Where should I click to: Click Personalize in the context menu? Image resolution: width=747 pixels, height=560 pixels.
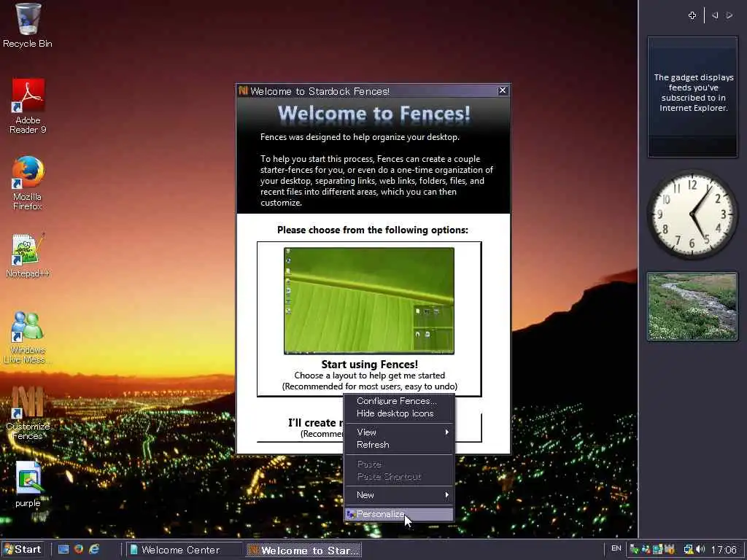(399, 514)
